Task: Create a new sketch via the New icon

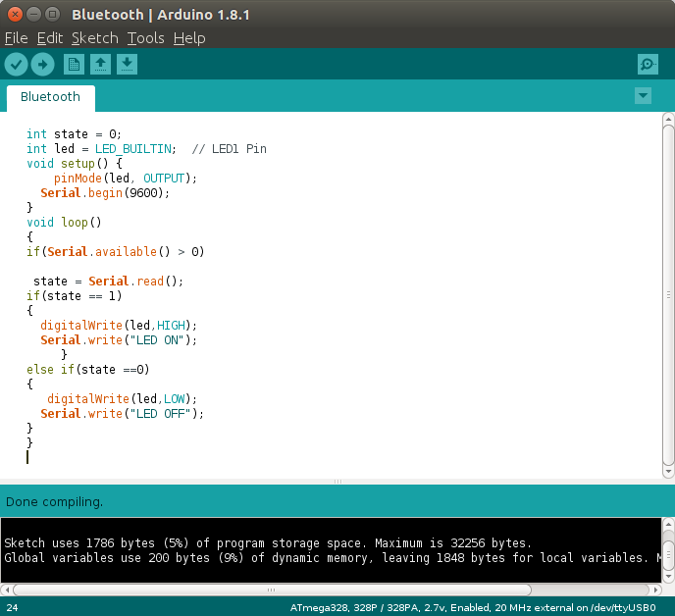Action: point(74,65)
